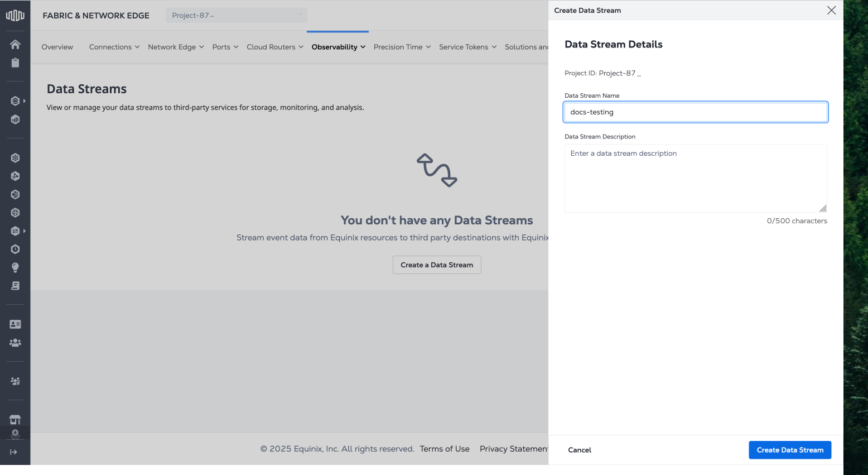Expand the Ports menu
The image size is (868, 475).
(225, 47)
